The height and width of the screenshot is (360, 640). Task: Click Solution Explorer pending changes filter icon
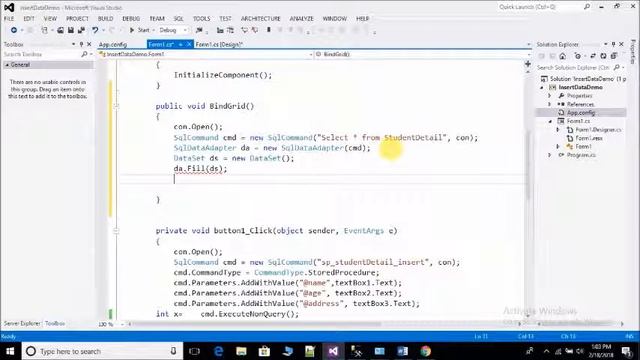tap(578, 56)
